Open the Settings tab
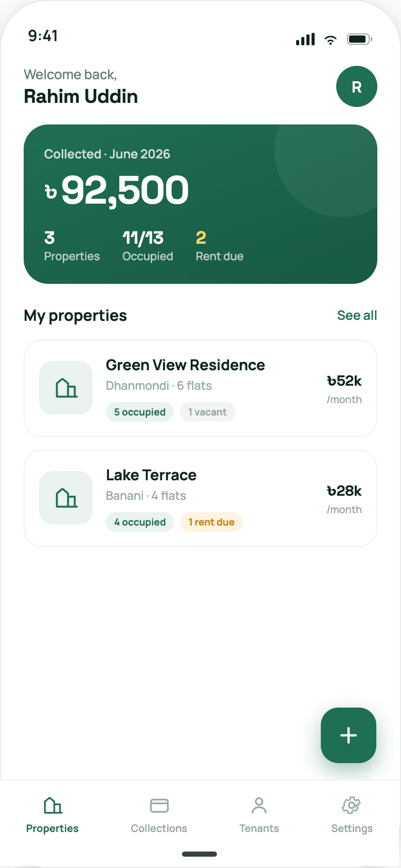This screenshot has width=401, height=868. (x=352, y=815)
